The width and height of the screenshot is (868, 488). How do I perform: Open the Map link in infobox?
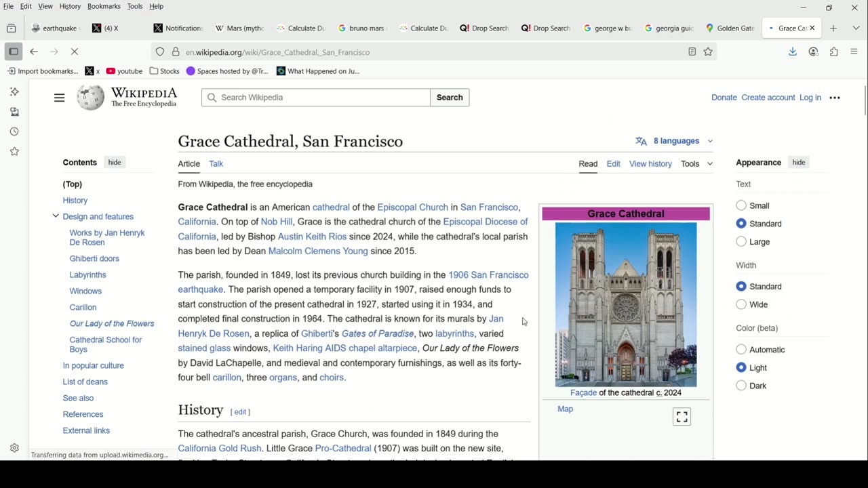[565, 409]
